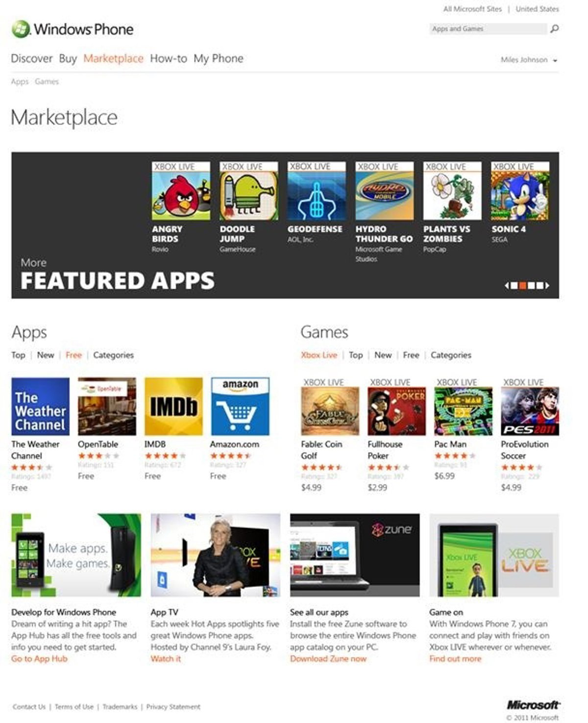Click the search magnifier icon
Image resolution: width=588 pixels, height=723 pixels.
pos(554,29)
